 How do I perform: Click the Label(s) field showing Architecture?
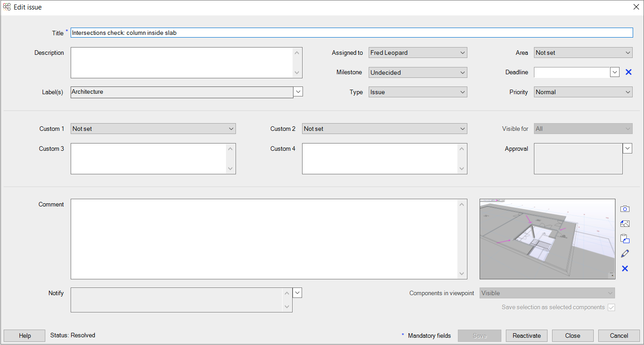[x=182, y=92]
